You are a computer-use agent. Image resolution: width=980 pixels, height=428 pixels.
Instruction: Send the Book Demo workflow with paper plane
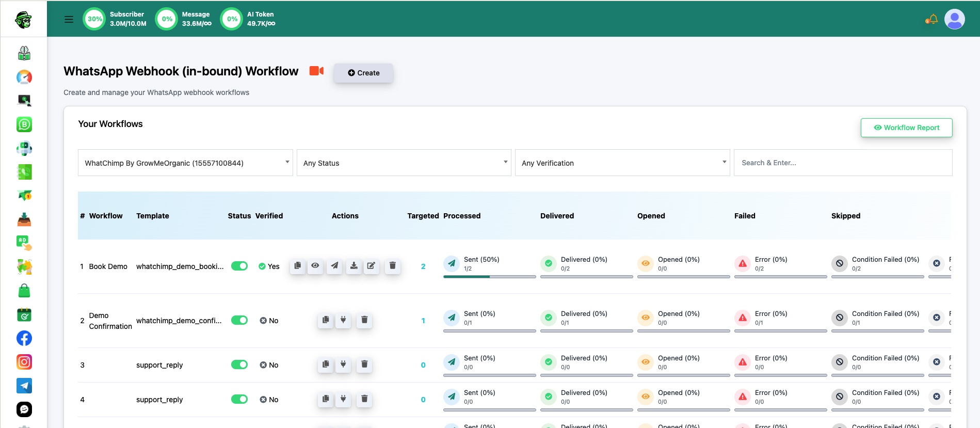(x=335, y=266)
